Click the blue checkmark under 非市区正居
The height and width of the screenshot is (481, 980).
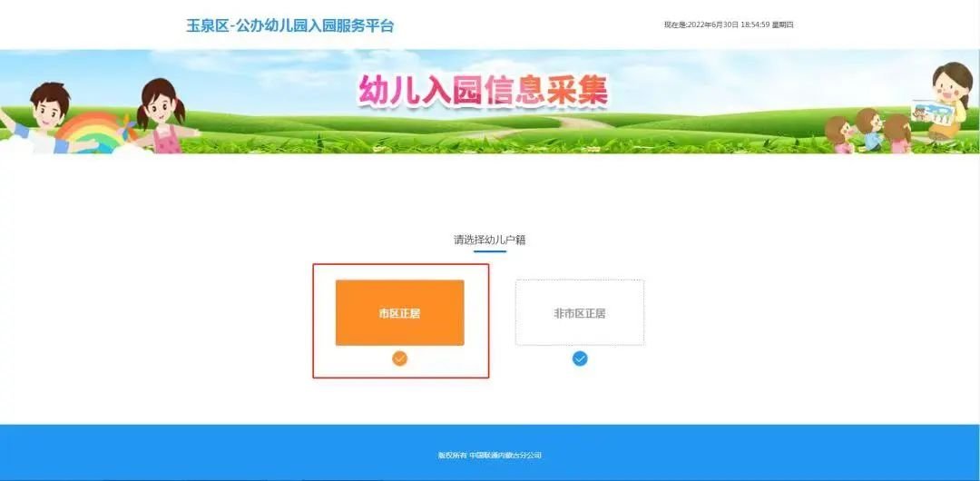[580, 358]
